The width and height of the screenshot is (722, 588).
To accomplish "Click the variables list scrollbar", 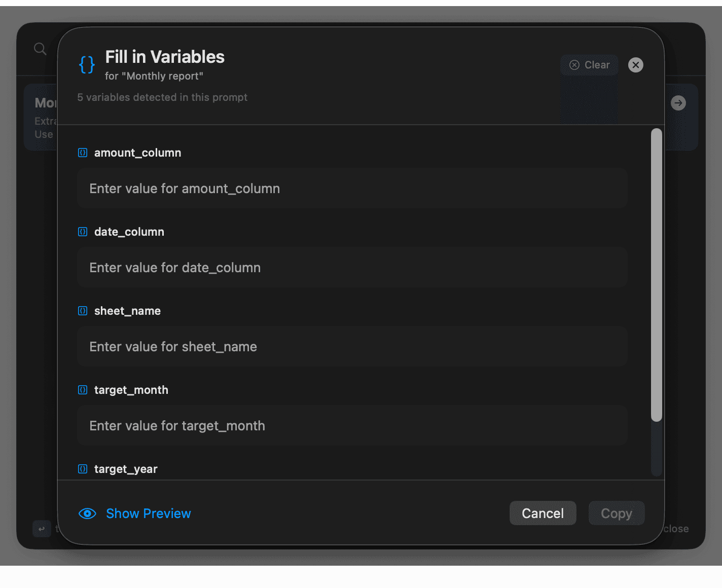I will click(657, 275).
